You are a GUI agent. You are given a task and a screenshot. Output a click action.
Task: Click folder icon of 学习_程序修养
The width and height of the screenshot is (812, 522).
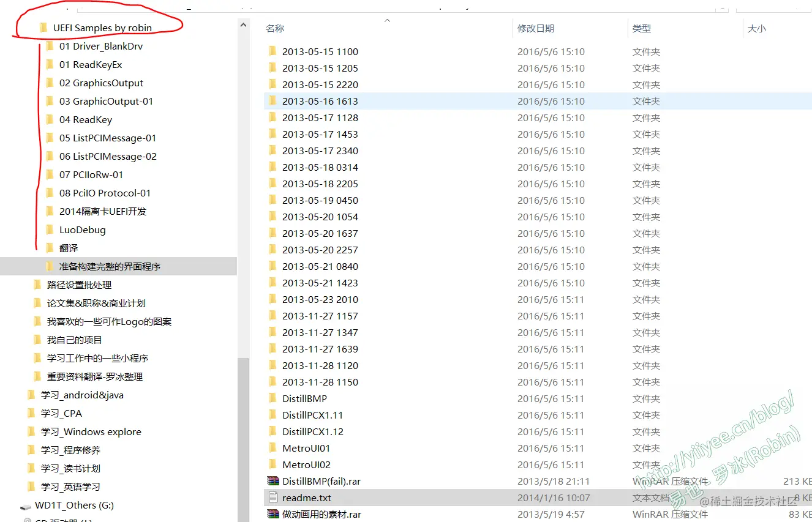[x=31, y=450]
